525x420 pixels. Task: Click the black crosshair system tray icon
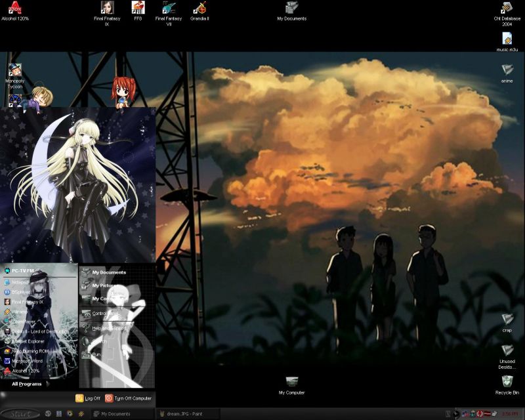[456, 414]
